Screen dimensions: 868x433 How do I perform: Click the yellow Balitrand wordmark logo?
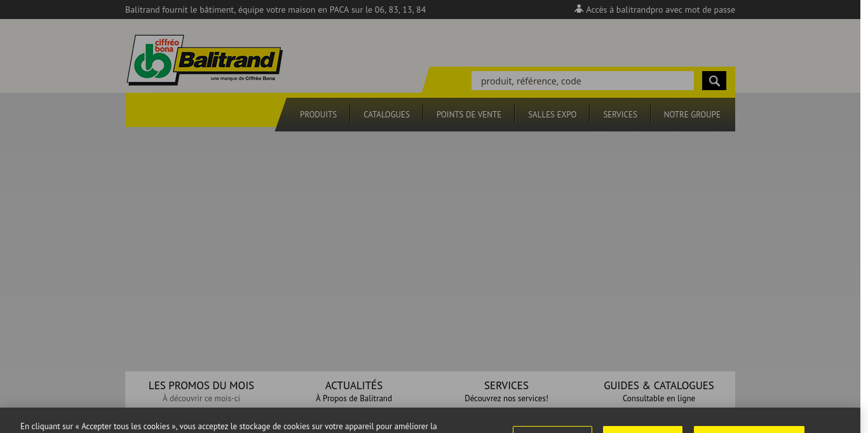point(227,60)
